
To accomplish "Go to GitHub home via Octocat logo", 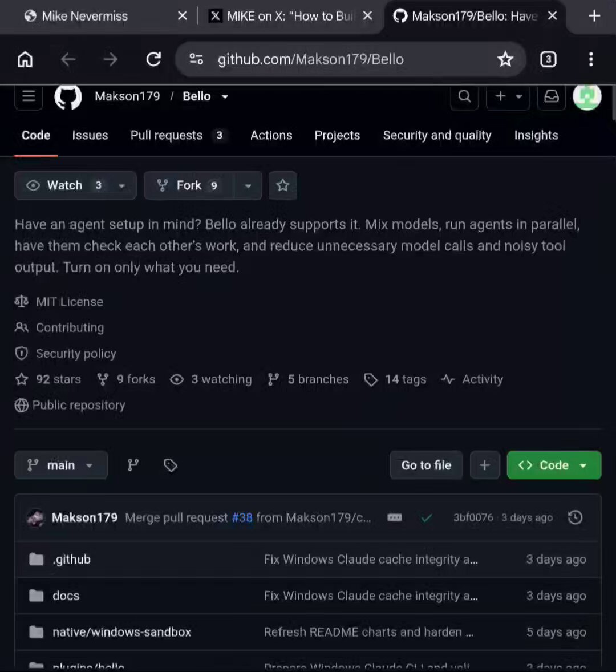I will (68, 96).
